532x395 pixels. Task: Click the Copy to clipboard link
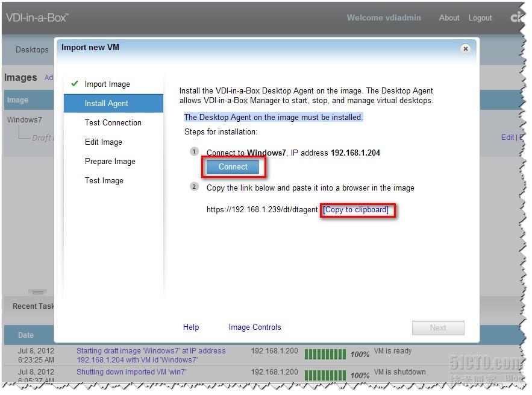point(355,210)
